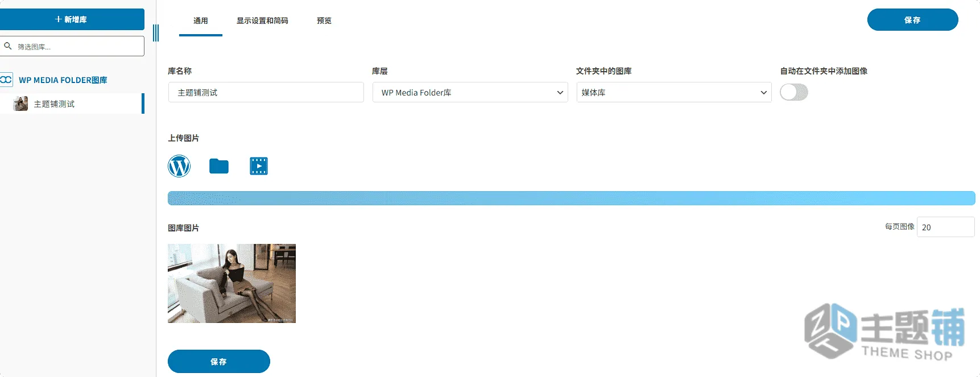The height and width of the screenshot is (377, 980).
Task: Toggle 自动在文件夹中添加图像 switch
Action: click(794, 92)
